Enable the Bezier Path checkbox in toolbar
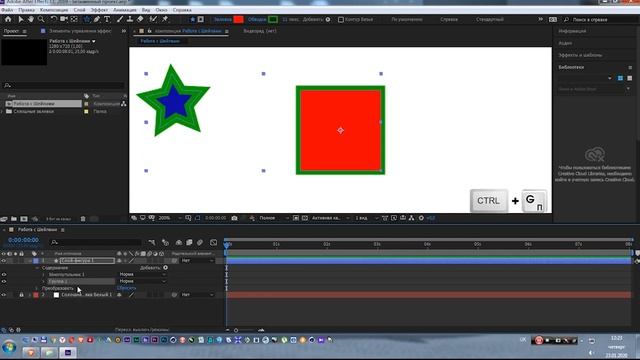The width and height of the screenshot is (640, 360). tap(341, 20)
